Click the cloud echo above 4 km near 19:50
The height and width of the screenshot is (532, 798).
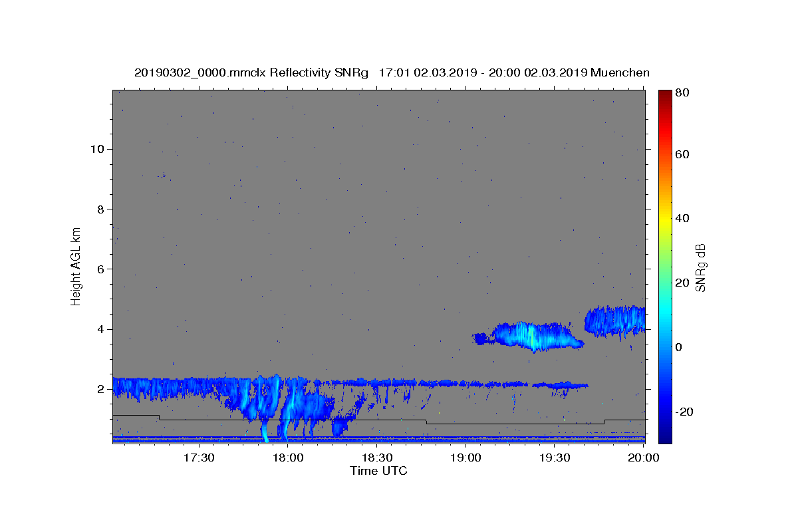615,321
